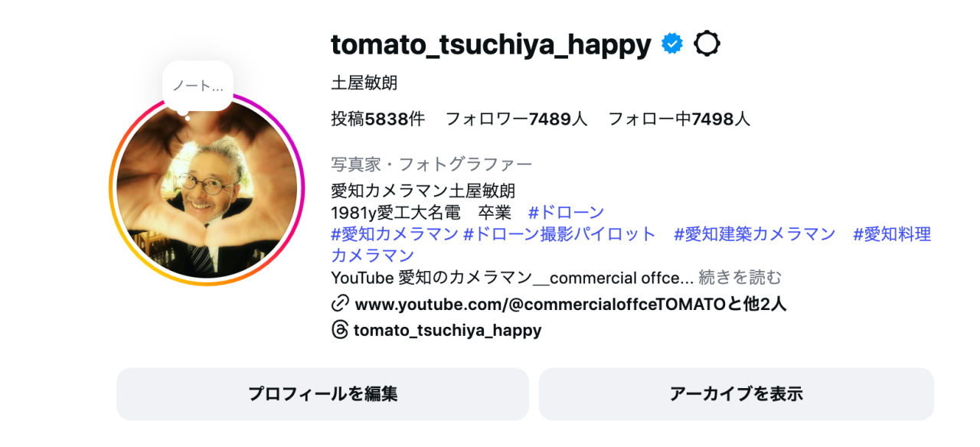The width and height of the screenshot is (980, 447).
Task: Click the #ドローン hashtag
Action: pyautogui.click(x=566, y=212)
